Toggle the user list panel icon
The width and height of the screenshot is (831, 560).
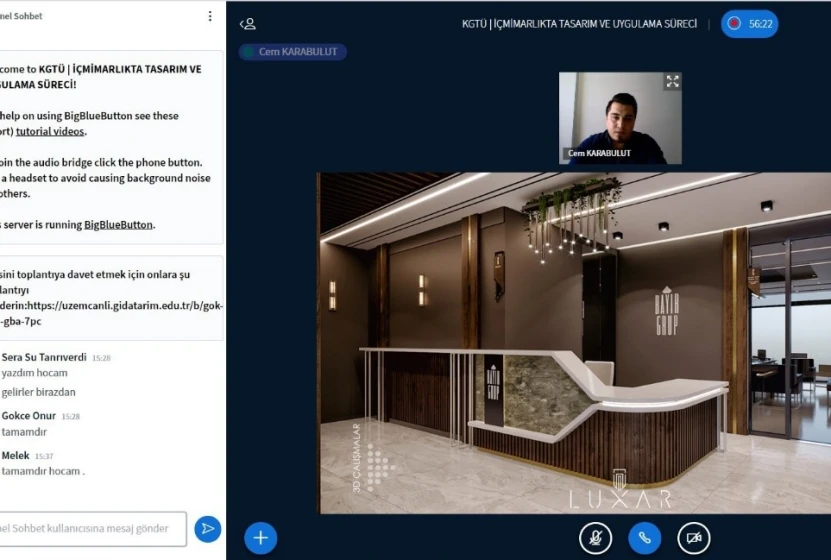click(x=249, y=24)
